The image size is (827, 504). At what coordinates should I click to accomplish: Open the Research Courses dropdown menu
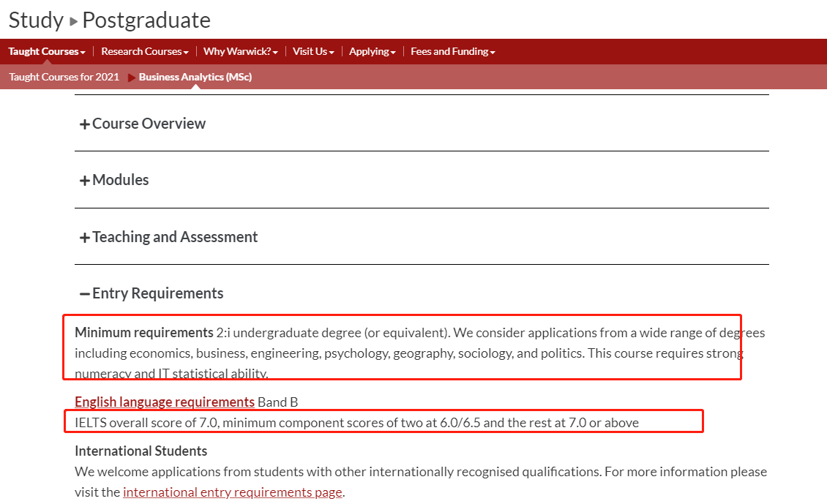click(145, 51)
